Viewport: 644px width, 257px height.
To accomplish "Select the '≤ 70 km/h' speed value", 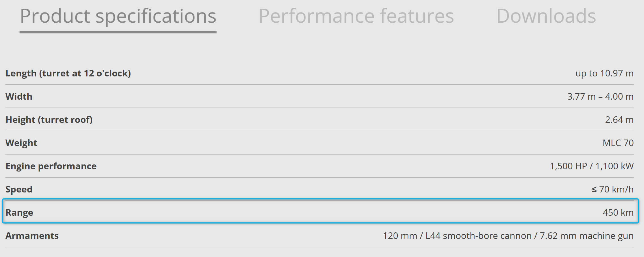I will pos(612,189).
